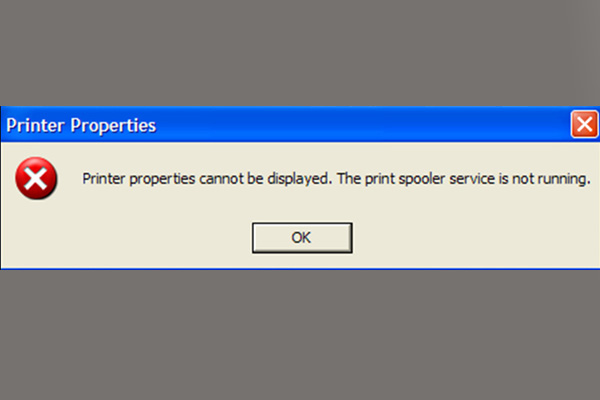Acknowledge the spooler error with OK
Viewport: 600px width, 400px height.
(302, 238)
